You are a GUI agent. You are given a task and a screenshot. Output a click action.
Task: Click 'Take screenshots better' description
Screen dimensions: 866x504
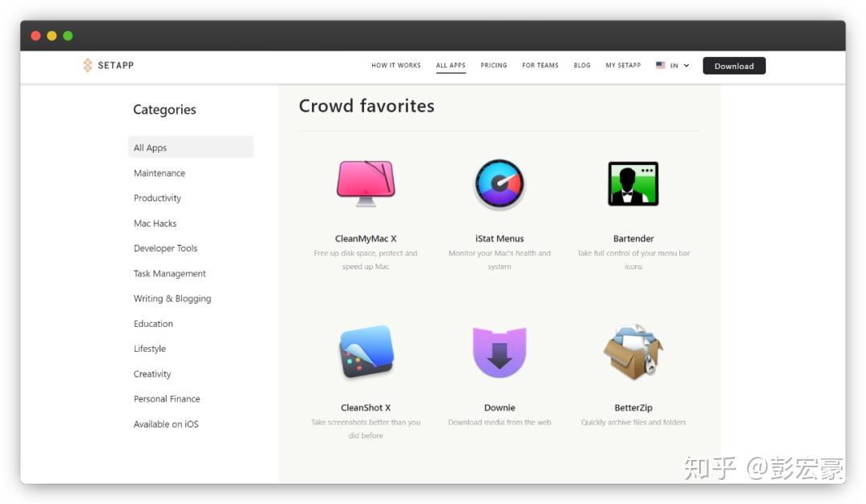coord(366,429)
